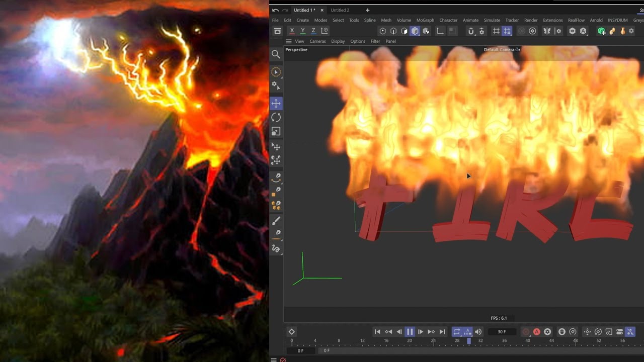
Task: Expand the preview range playback mode button
Action: coord(468,332)
